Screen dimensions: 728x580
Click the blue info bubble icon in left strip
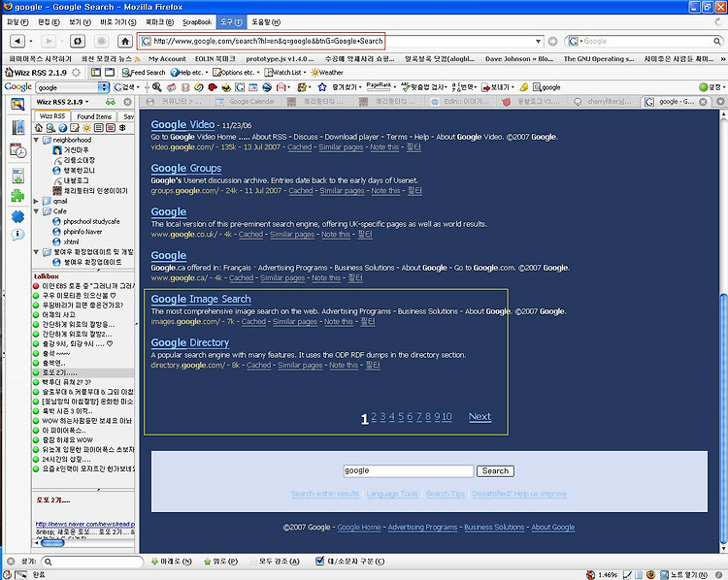click(17, 235)
